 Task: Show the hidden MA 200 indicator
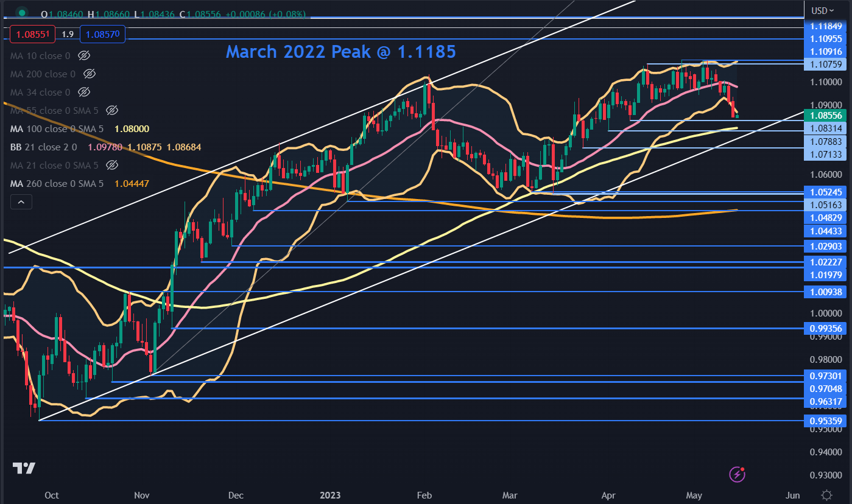[90, 74]
